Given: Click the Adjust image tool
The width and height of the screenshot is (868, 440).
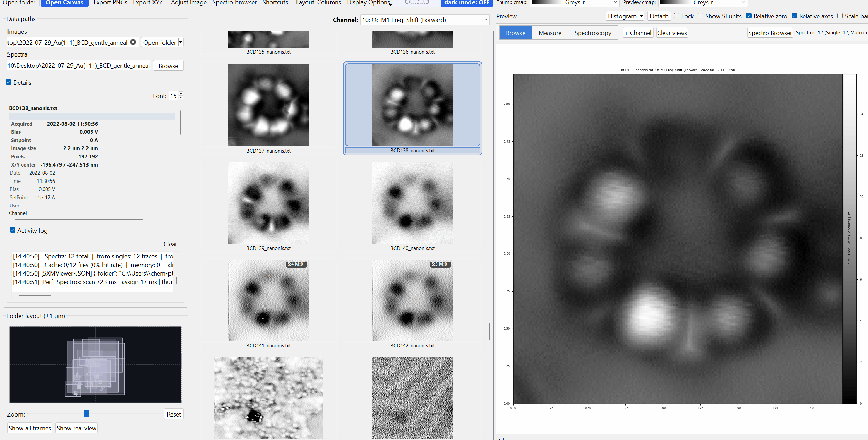Looking at the screenshot, I should 188,3.
